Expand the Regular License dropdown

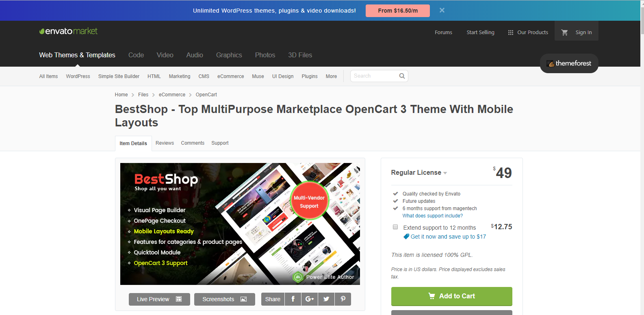tap(419, 173)
